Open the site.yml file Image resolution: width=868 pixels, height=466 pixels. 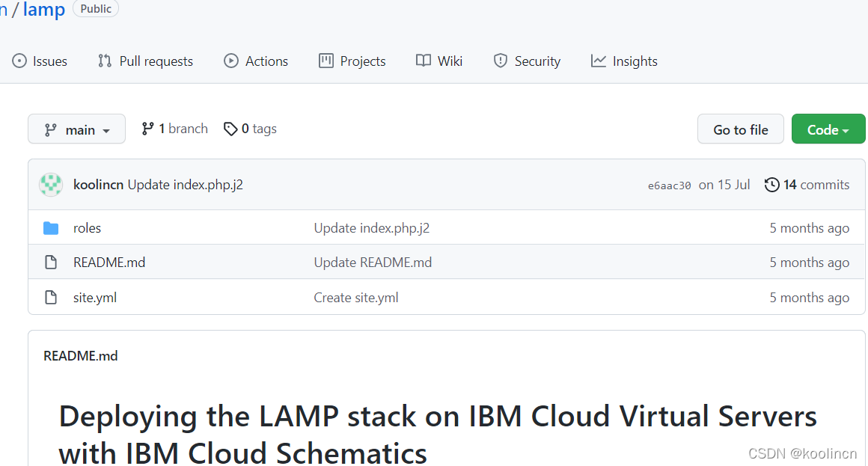(x=95, y=298)
